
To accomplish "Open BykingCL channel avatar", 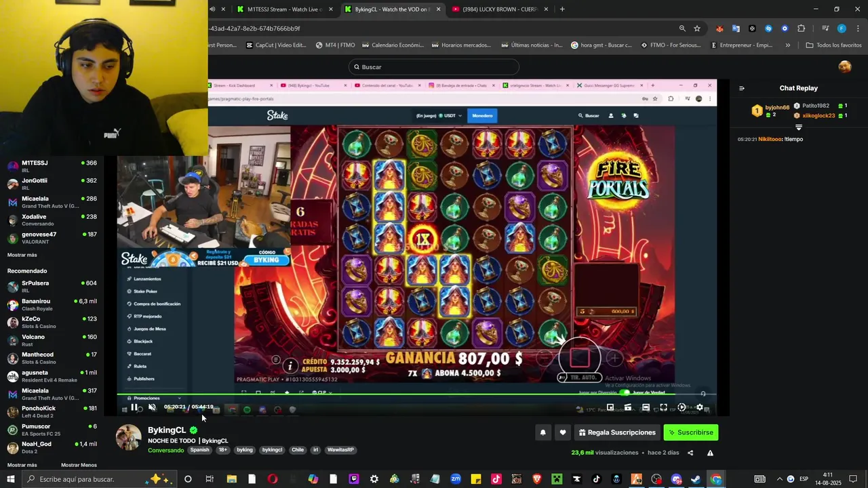I will point(129,438).
